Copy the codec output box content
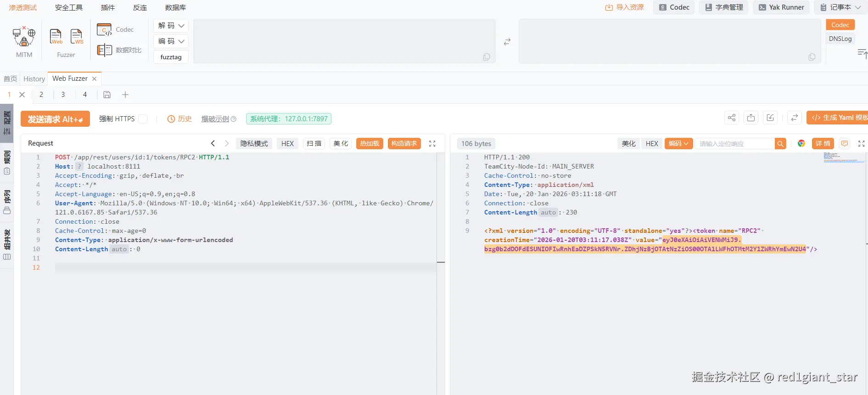Image resolution: width=868 pixels, height=395 pixels. (812, 57)
